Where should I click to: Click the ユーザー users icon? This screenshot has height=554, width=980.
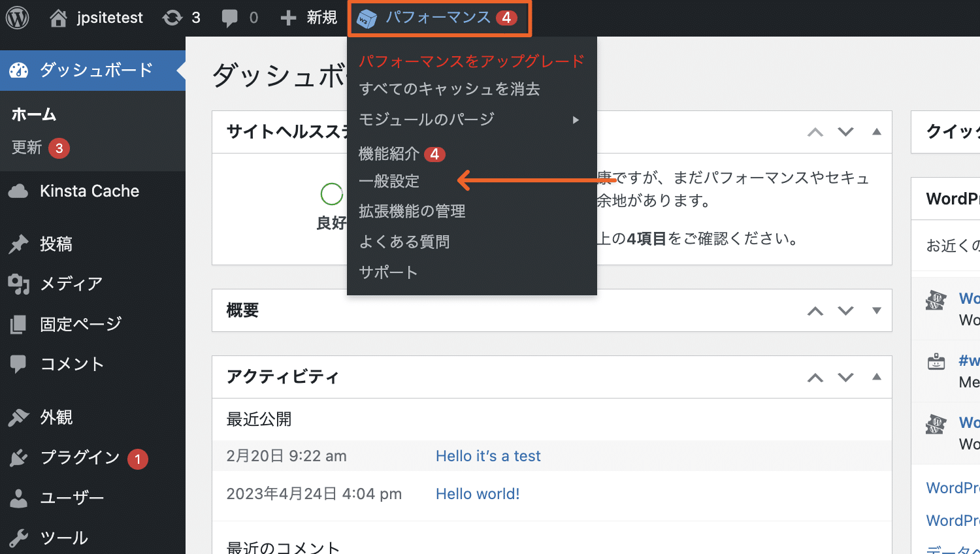(18, 498)
